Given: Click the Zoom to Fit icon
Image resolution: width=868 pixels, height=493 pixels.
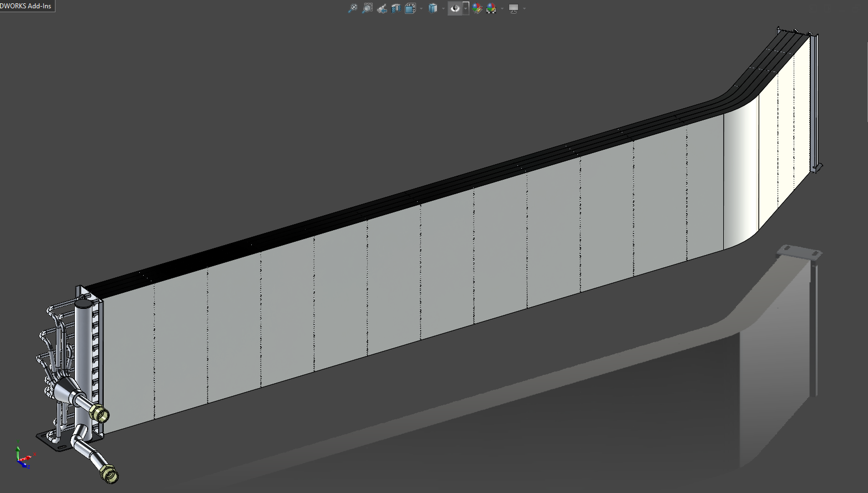Looking at the screenshot, I should (x=353, y=8).
